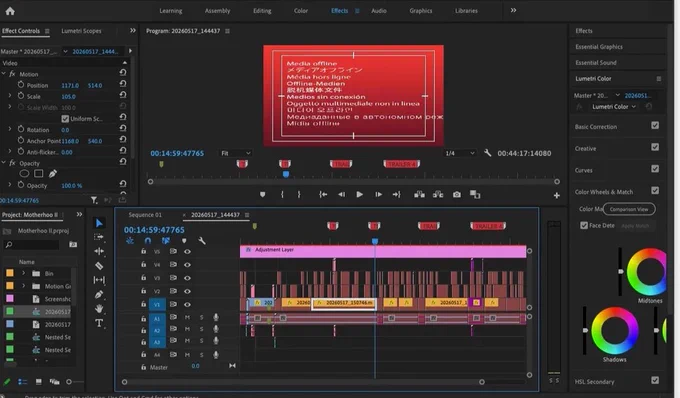The width and height of the screenshot is (680, 398).
Task: Toggle the Face Detection checkbox
Action: pyautogui.click(x=584, y=225)
